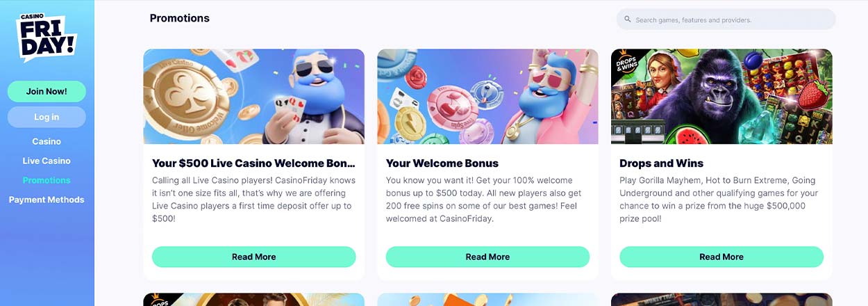Viewport: 868px width, 306px height.
Task: Open the Live Casino menu item
Action: [47, 161]
